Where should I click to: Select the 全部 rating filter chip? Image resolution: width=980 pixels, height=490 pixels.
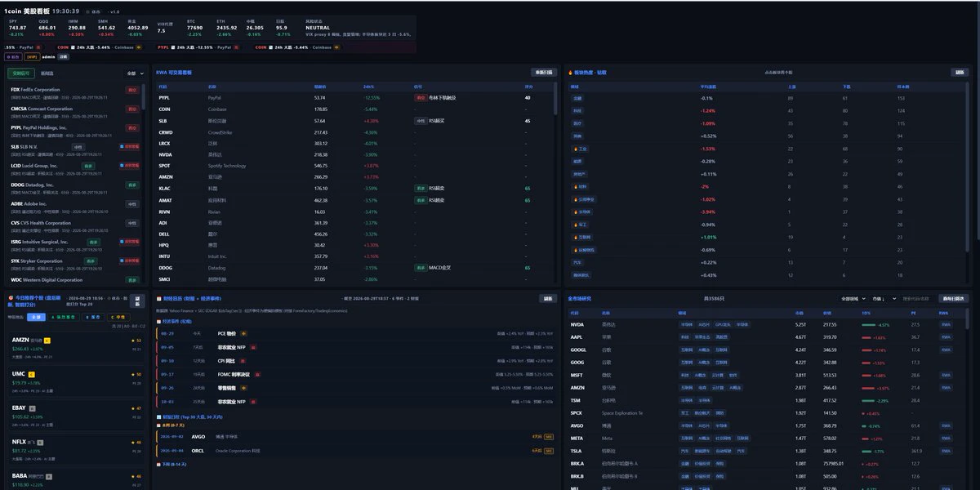[37, 316]
